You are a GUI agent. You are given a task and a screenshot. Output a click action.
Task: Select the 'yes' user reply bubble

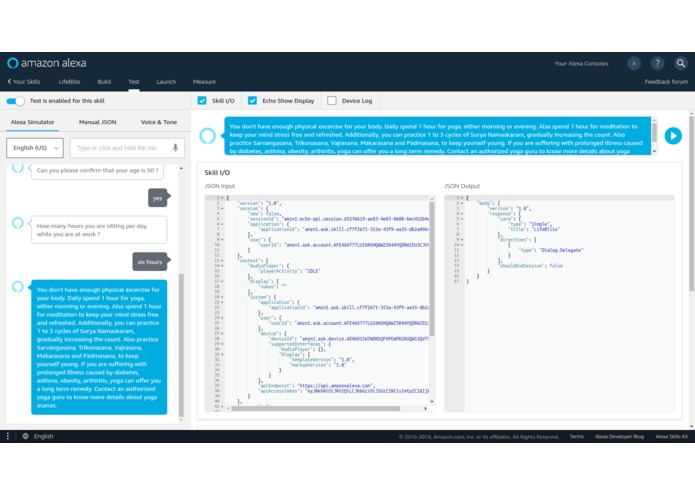coord(158,198)
